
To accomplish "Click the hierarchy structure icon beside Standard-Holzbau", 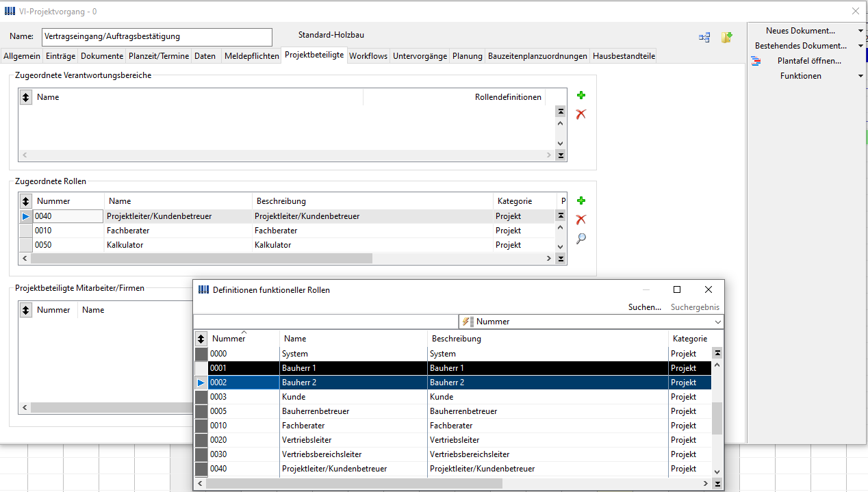I will coord(704,38).
